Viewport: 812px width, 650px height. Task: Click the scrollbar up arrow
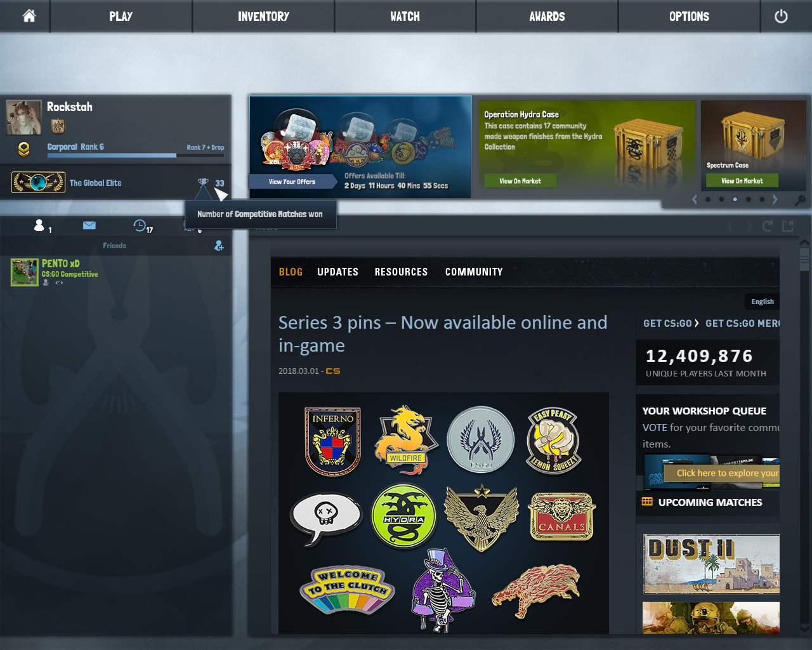click(804, 242)
